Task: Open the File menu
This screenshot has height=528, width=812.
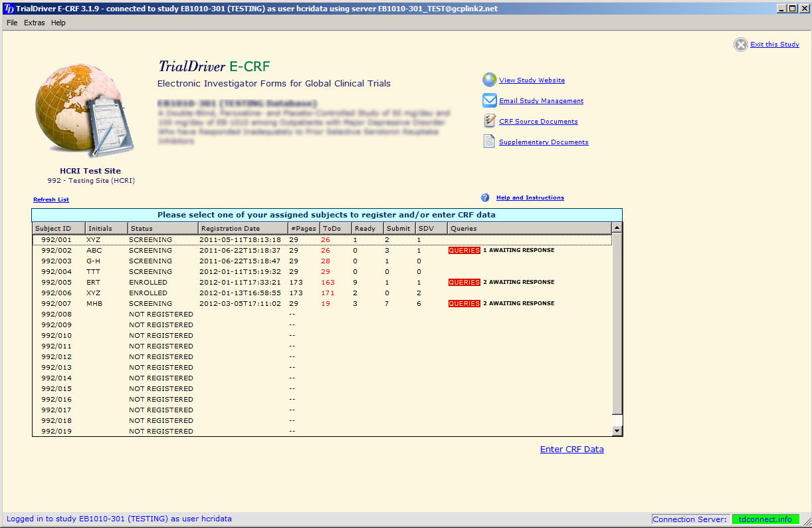Action: coord(12,23)
